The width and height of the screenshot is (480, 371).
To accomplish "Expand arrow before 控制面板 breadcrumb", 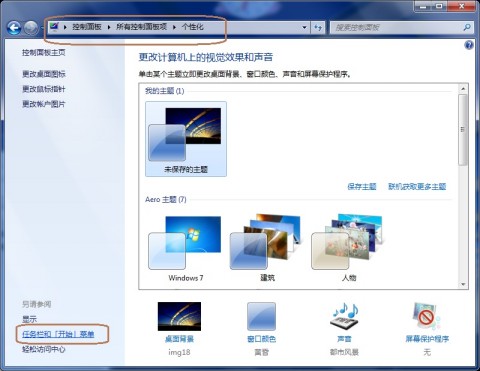I will coord(65,27).
